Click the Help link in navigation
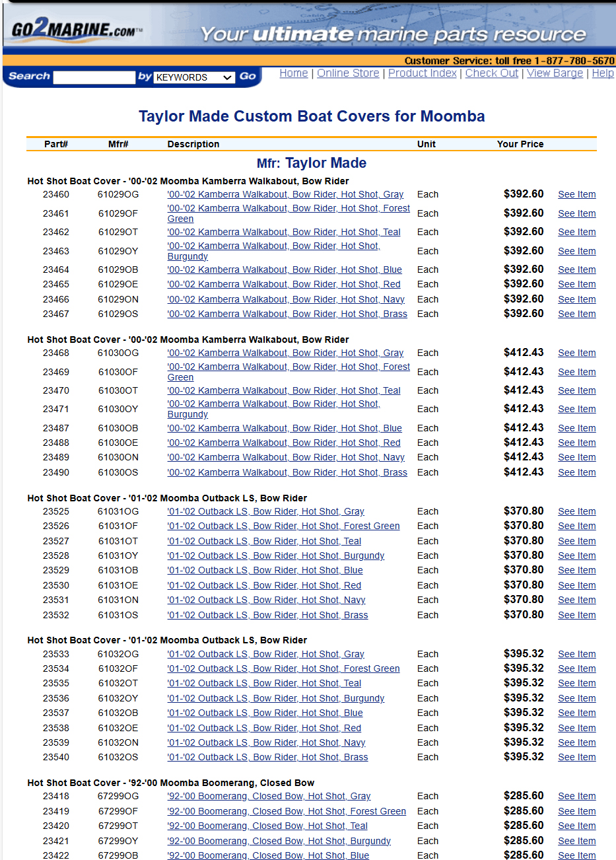The image size is (616, 860). (602, 73)
